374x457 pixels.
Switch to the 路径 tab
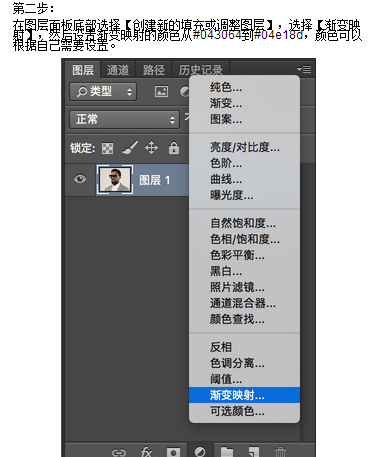[x=154, y=70]
